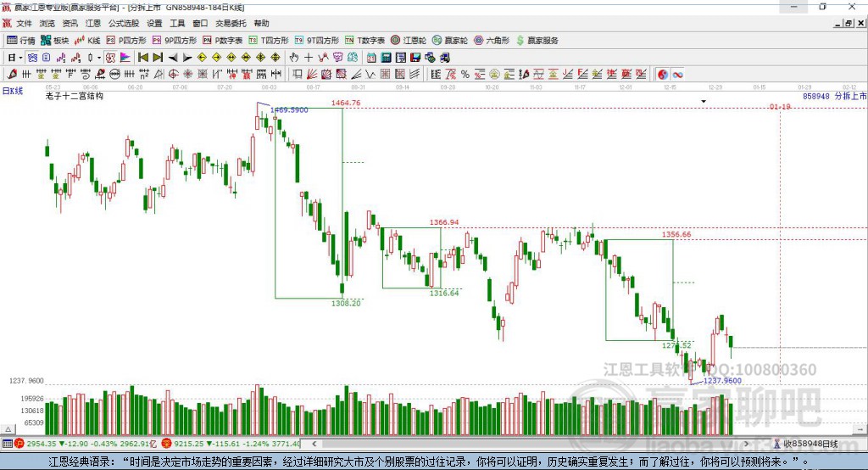868x470 pixels.
Task: Click the 858948 分拆上市 stock label
Action: [x=835, y=96]
